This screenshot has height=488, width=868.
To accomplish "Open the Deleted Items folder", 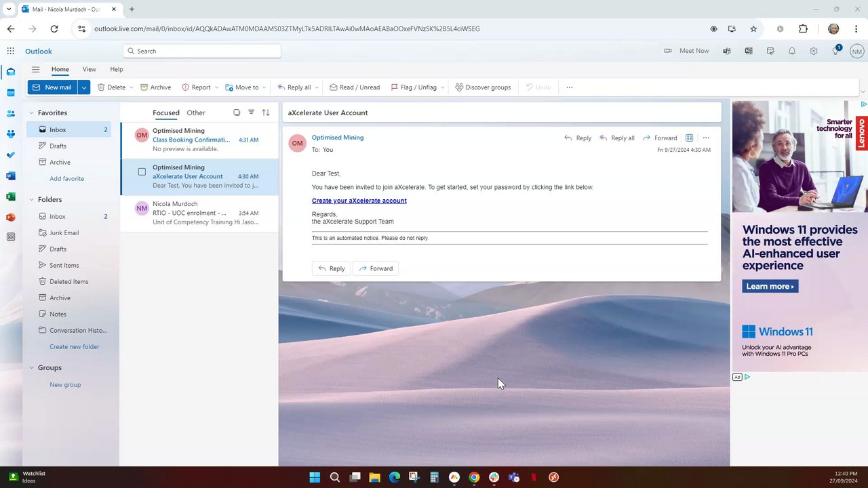I will pos(67,282).
